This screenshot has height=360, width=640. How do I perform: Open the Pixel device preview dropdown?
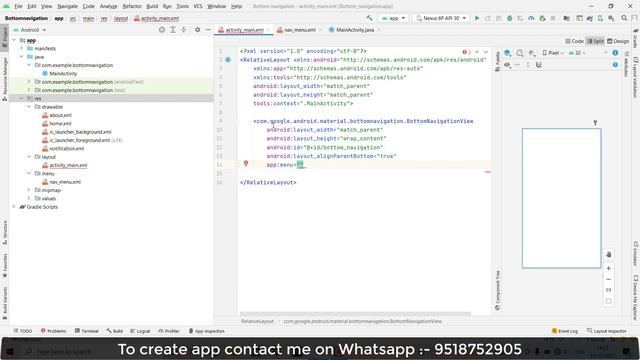pos(553,53)
